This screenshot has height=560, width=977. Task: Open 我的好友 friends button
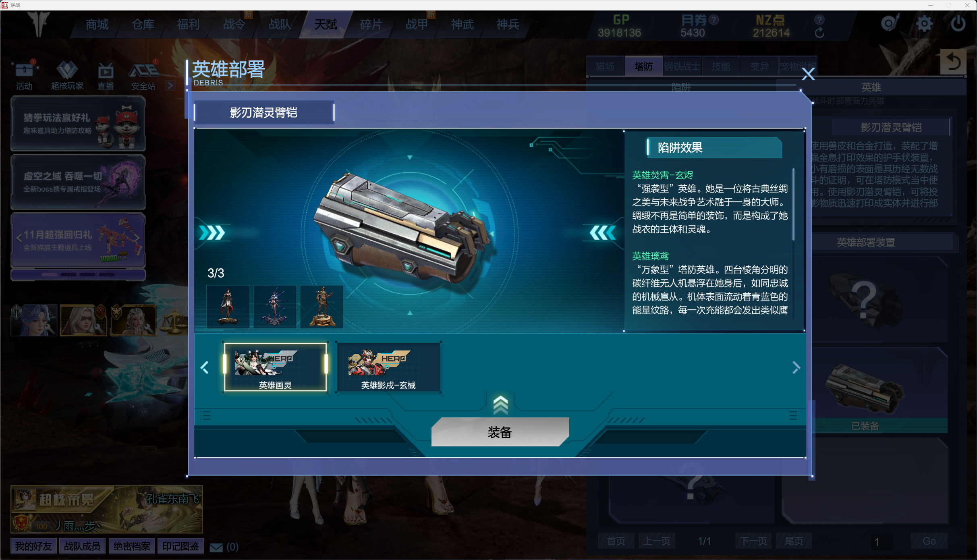33,546
